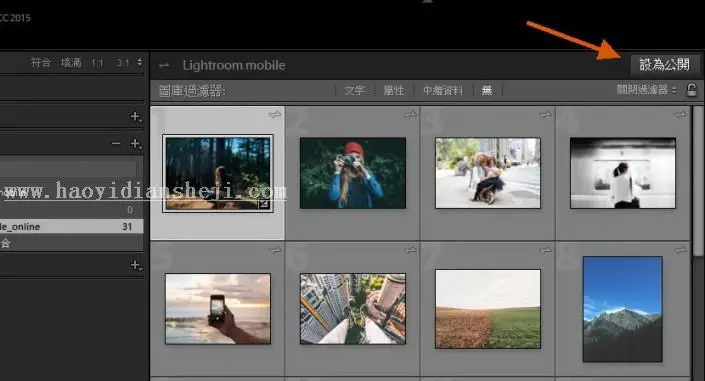The height and width of the screenshot is (381, 705).
Task: Open the 關閉過濾器 dropdown
Action: click(x=646, y=90)
